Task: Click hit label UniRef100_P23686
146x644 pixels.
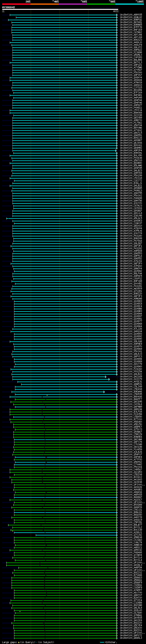Action: coord(131,52)
